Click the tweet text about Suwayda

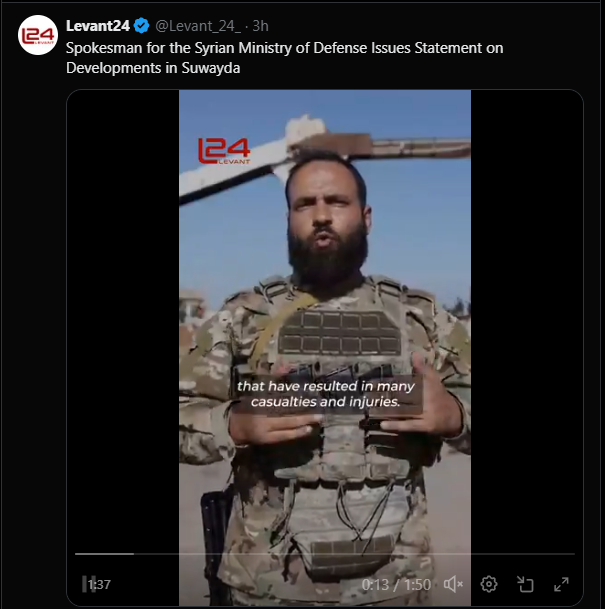pyautogui.click(x=284, y=58)
